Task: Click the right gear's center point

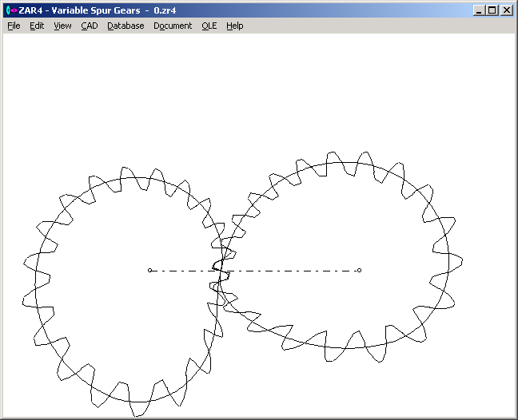Action: (359, 271)
